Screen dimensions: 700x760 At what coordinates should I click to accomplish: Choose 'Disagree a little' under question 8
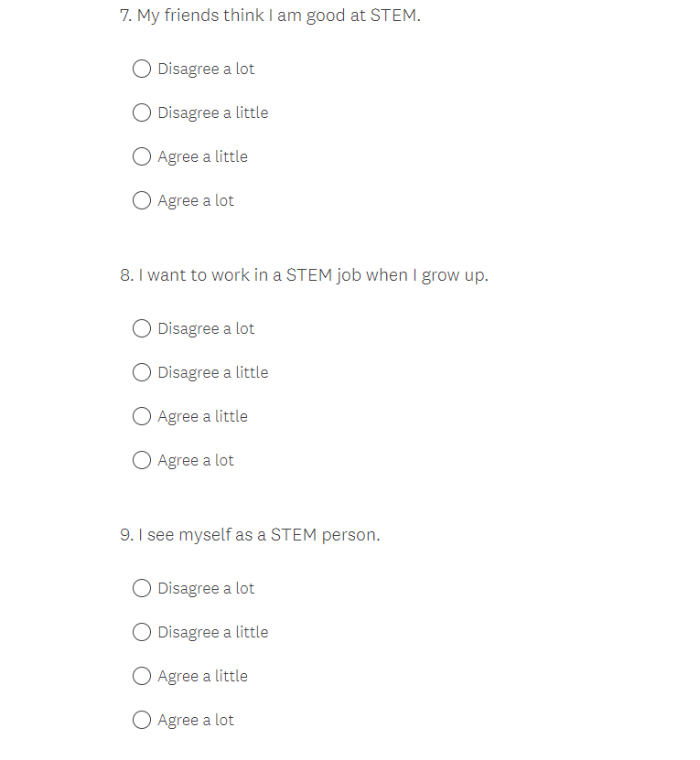(x=142, y=372)
